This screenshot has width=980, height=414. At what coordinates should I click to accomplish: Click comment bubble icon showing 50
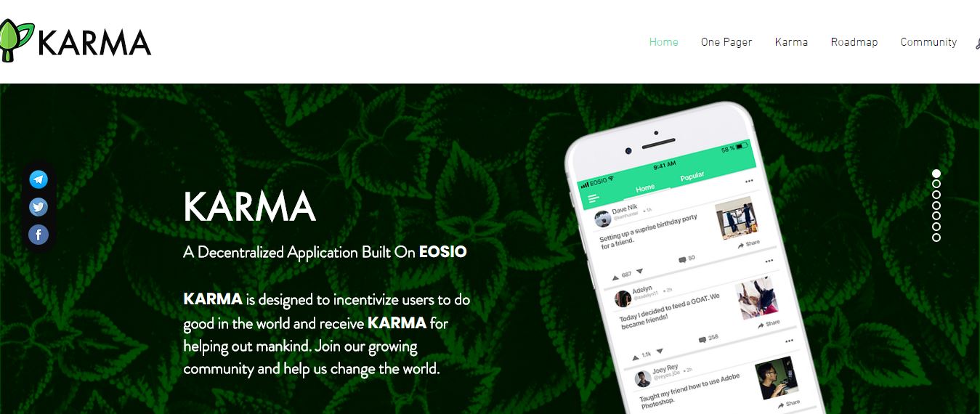click(x=682, y=259)
